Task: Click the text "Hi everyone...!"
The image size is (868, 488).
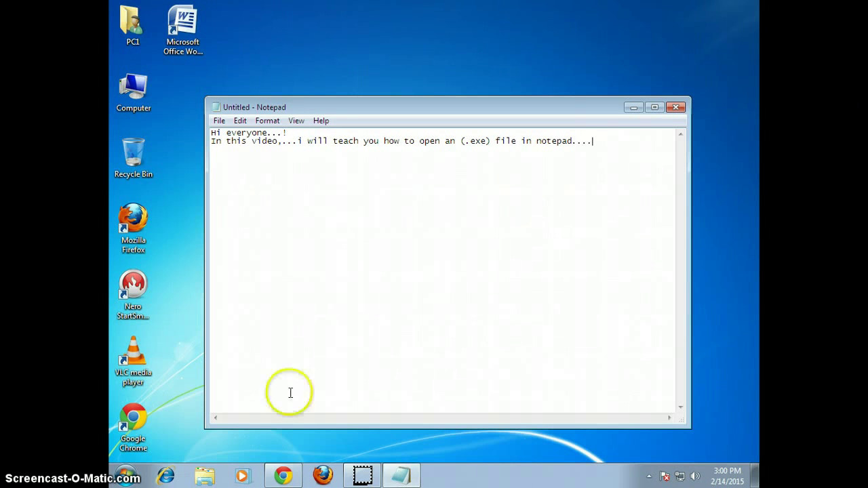Action: point(248,133)
